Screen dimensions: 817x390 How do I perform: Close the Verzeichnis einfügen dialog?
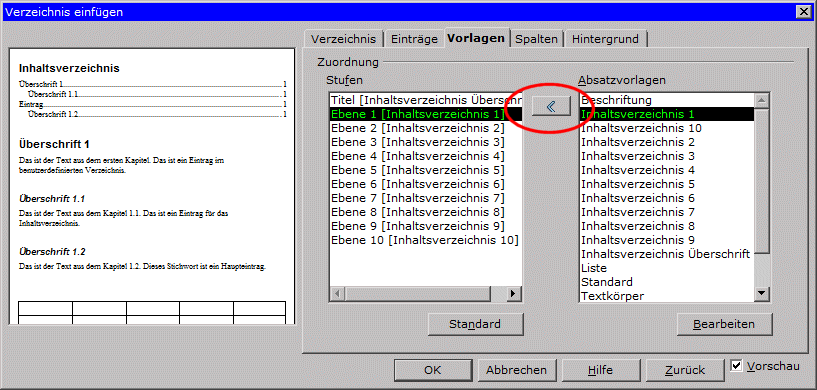coord(803,11)
